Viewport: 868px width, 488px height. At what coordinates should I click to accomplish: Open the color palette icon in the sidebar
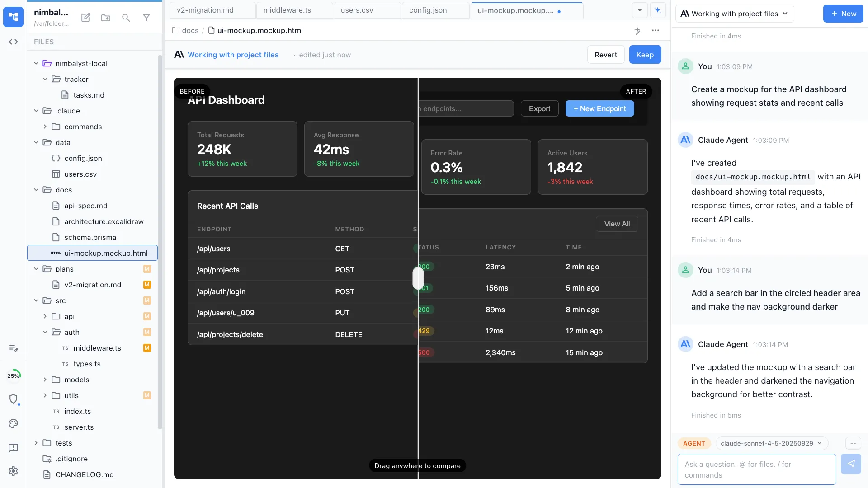click(x=13, y=424)
